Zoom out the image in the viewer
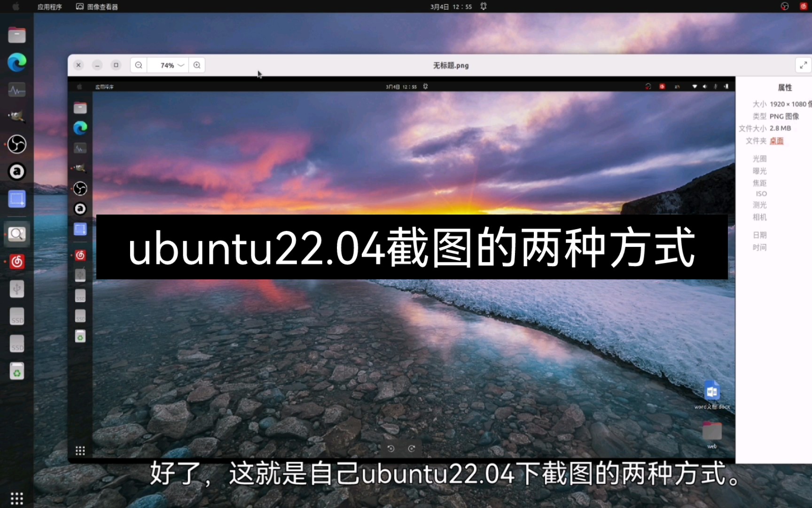812x508 pixels. tap(139, 65)
